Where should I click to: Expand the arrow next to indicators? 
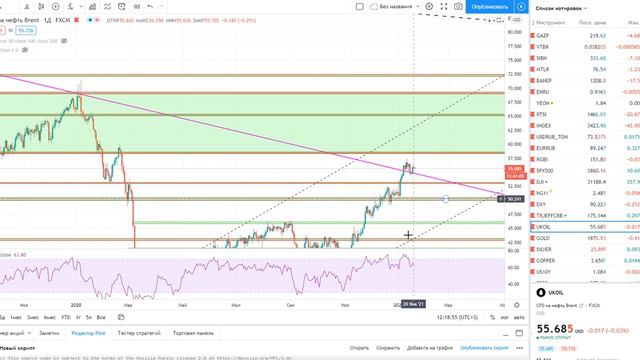(81, 7)
